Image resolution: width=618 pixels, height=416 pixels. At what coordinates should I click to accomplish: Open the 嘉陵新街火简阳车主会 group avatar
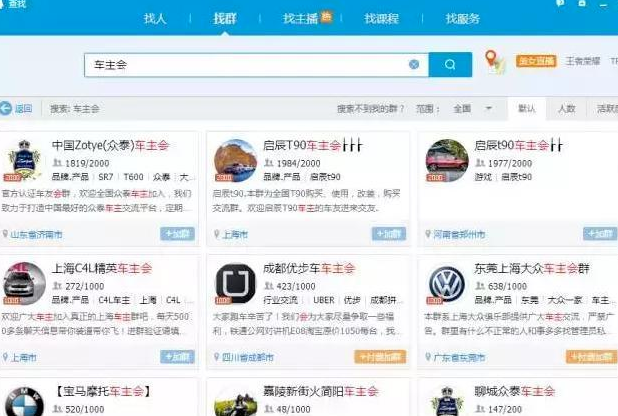235,402
